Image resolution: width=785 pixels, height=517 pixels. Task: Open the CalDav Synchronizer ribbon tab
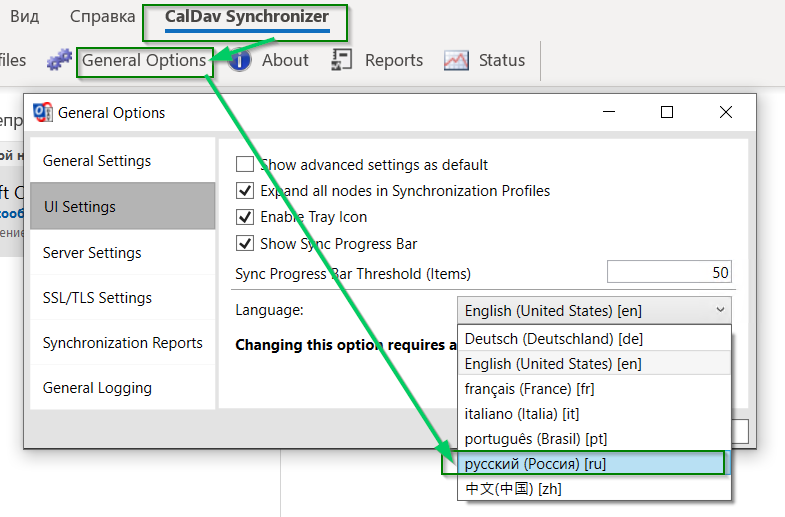pos(246,17)
